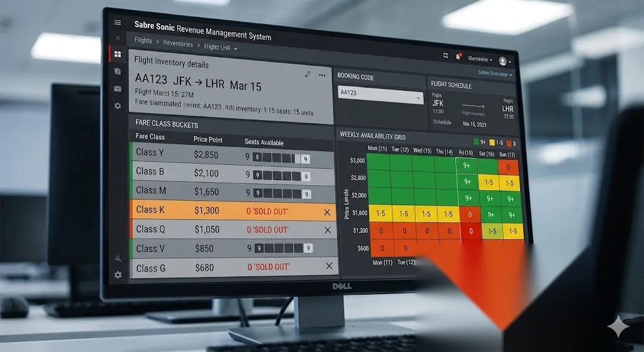Select the Sunday $1,600 cell showing 9+
Viewport: 644px width, 352px height.
tap(512, 215)
